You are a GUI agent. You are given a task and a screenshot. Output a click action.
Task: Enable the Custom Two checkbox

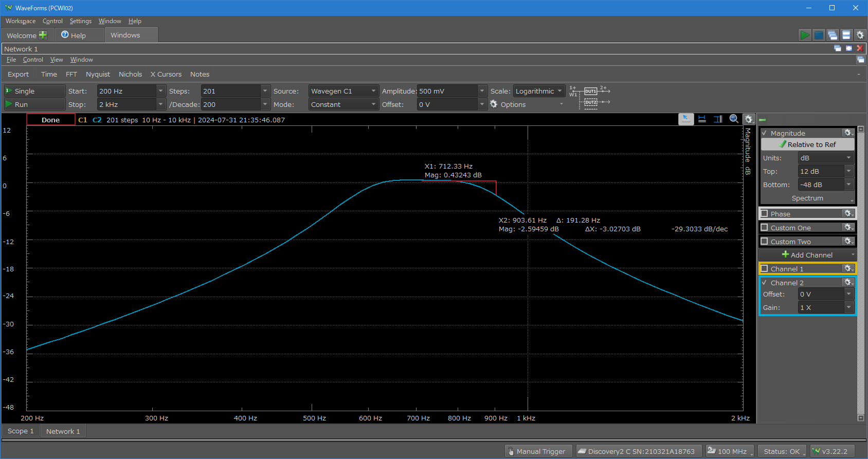click(765, 242)
